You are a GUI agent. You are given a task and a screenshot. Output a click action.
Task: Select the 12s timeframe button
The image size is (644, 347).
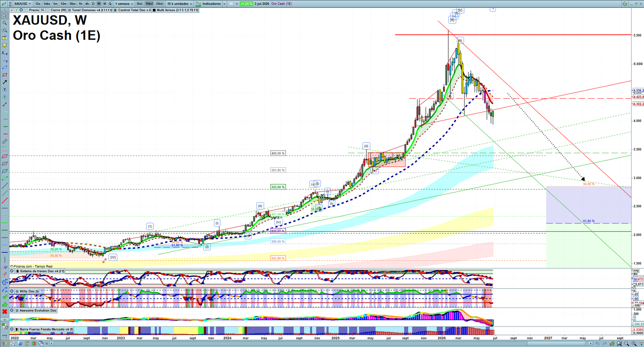click(x=37, y=4)
